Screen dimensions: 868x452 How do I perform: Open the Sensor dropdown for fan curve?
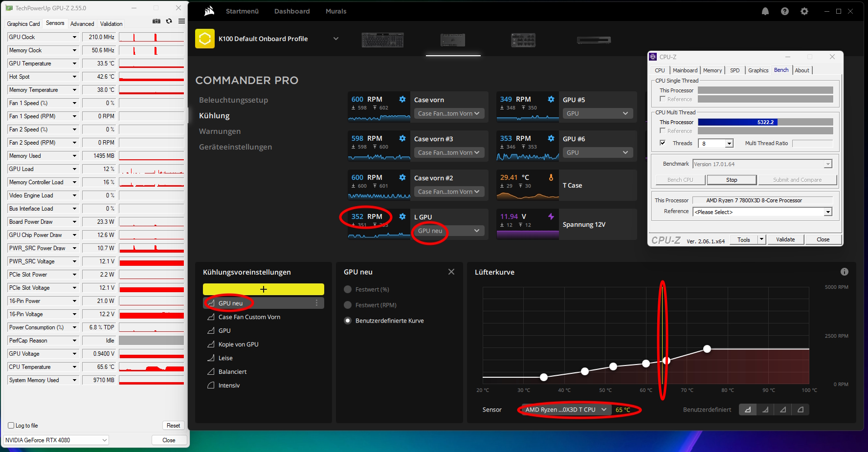[x=566, y=409]
